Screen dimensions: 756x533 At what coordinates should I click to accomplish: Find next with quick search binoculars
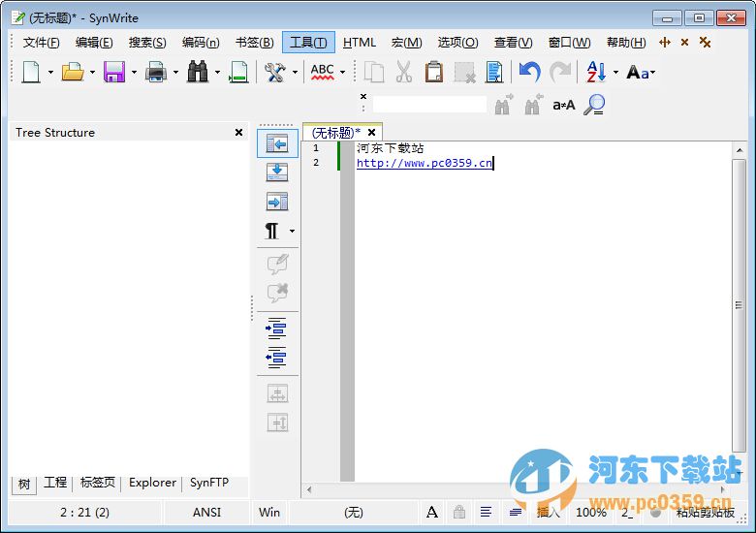coord(503,105)
